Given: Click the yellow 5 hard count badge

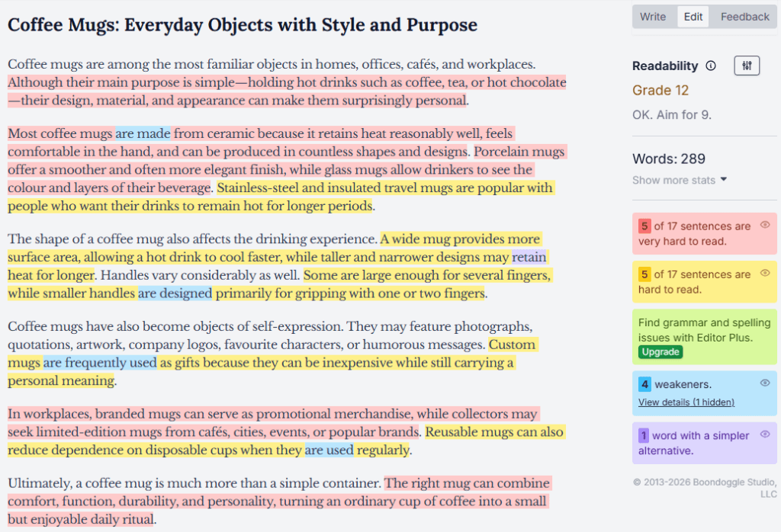Looking at the screenshot, I should click(x=644, y=274).
